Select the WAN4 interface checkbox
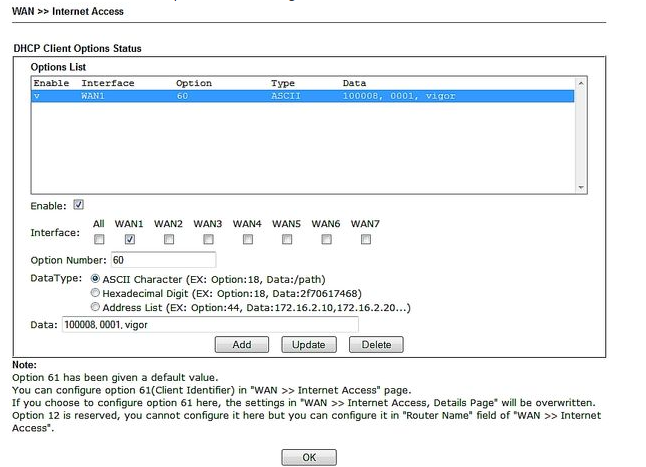Viewport: 646px width, 467px height. coord(247,240)
